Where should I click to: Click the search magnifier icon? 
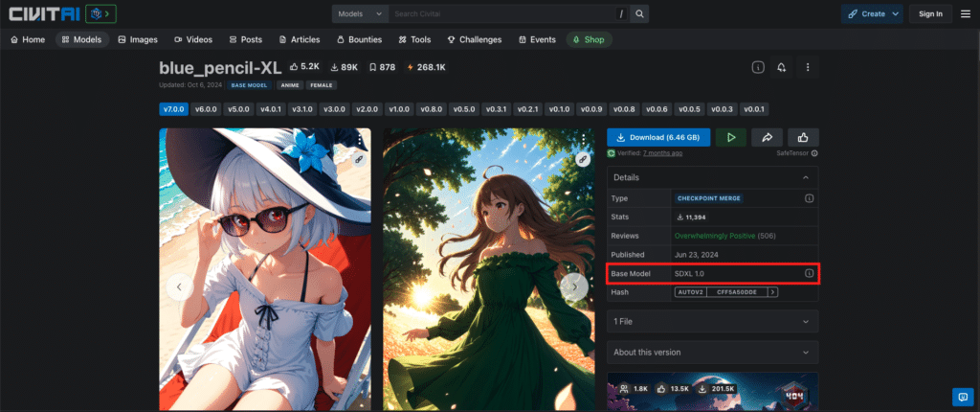click(639, 13)
